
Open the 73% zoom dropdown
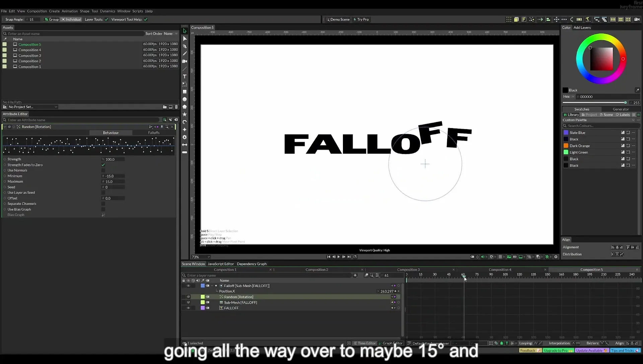coord(200,257)
